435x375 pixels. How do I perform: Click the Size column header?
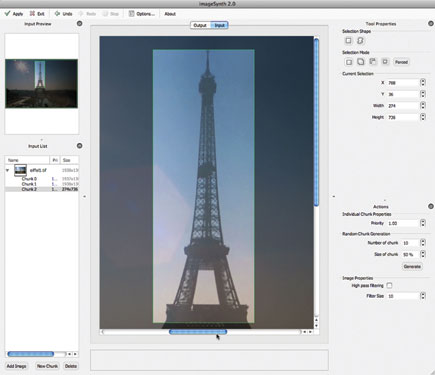pos(69,160)
